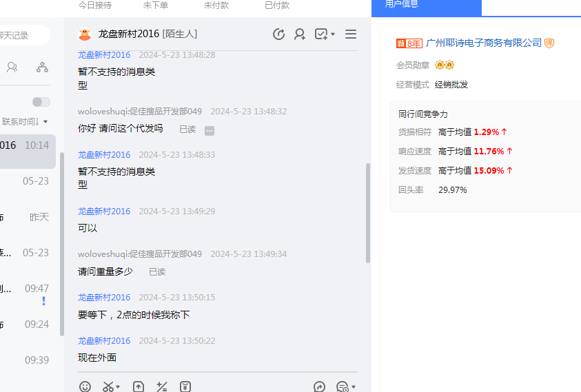581x392 pixels.
Task: Click the add contact icon in chat header
Action: pos(300,34)
